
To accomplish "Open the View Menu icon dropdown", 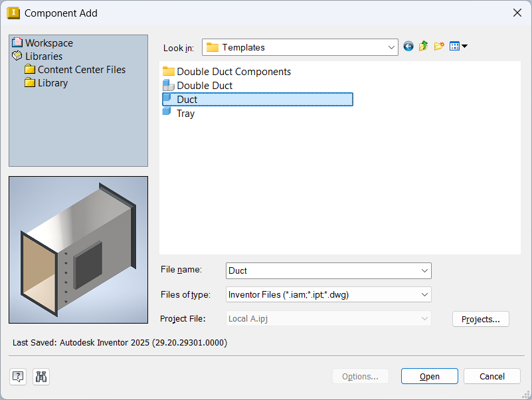I will [x=458, y=47].
